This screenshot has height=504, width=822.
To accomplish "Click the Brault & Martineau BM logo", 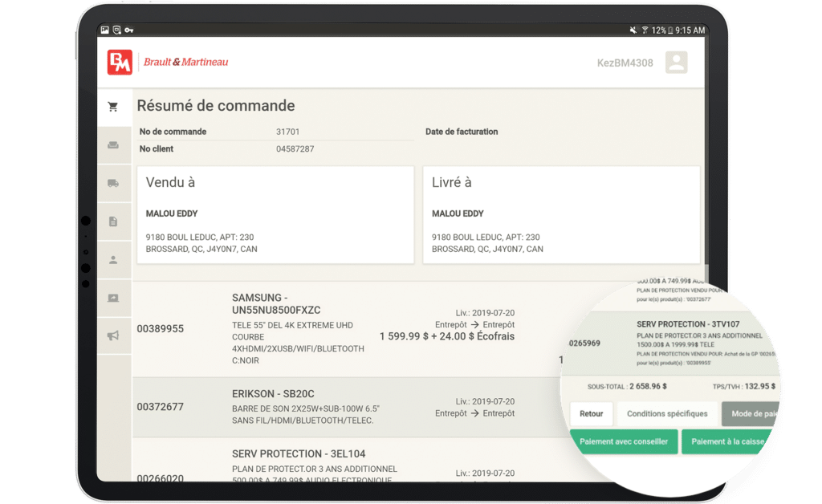I will click(x=120, y=63).
